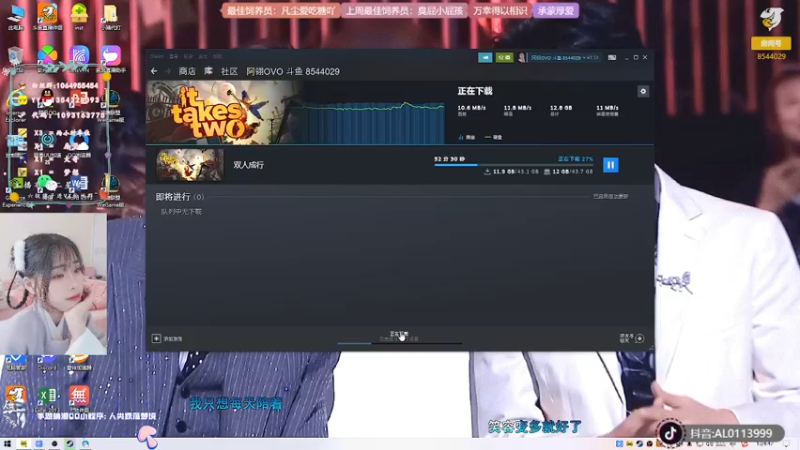The height and width of the screenshot is (450, 800).
Task: Open the 社区 community tab
Action: pos(229,71)
